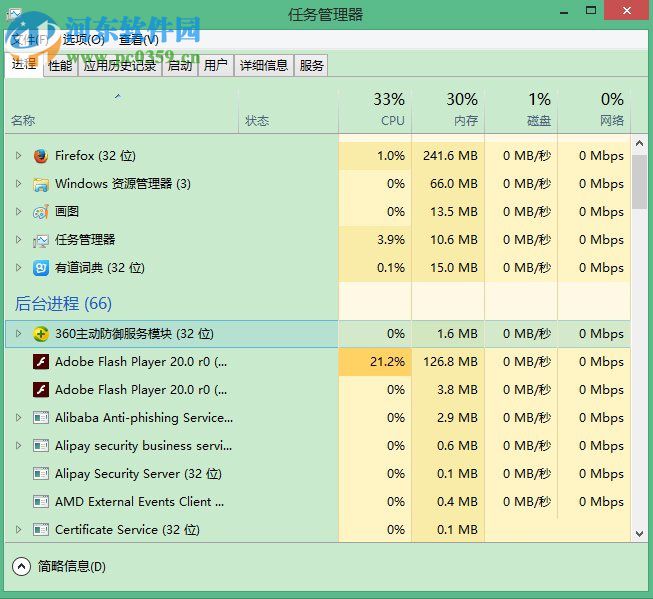Select the 后台进程 (66) group heading
This screenshot has width=653, height=599.
(x=63, y=303)
